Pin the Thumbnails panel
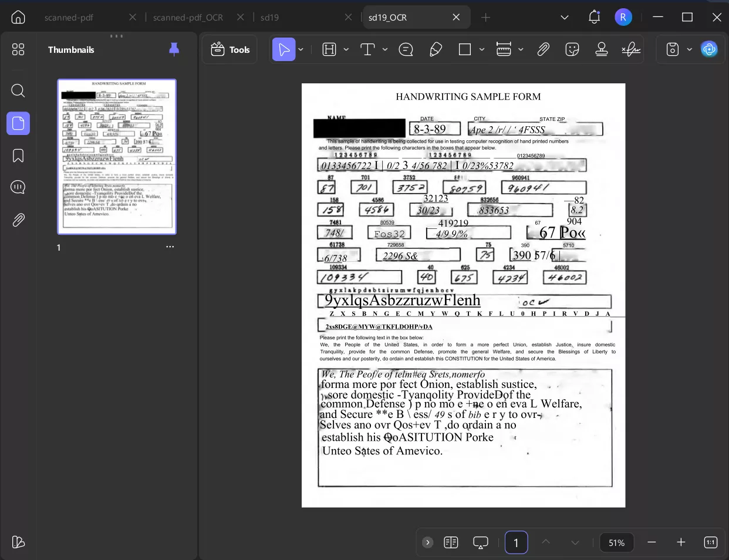This screenshot has width=729, height=560. pyautogui.click(x=174, y=49)
